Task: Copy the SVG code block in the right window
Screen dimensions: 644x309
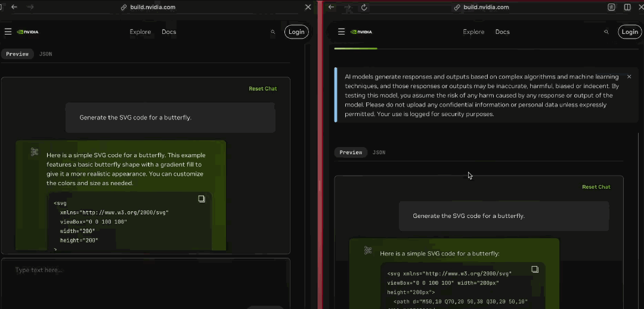Action: tap(535, 269)
